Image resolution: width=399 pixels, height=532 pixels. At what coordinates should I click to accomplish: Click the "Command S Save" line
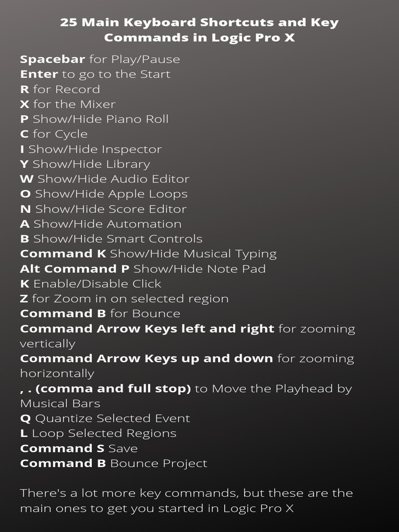click(x=78, y=448)
